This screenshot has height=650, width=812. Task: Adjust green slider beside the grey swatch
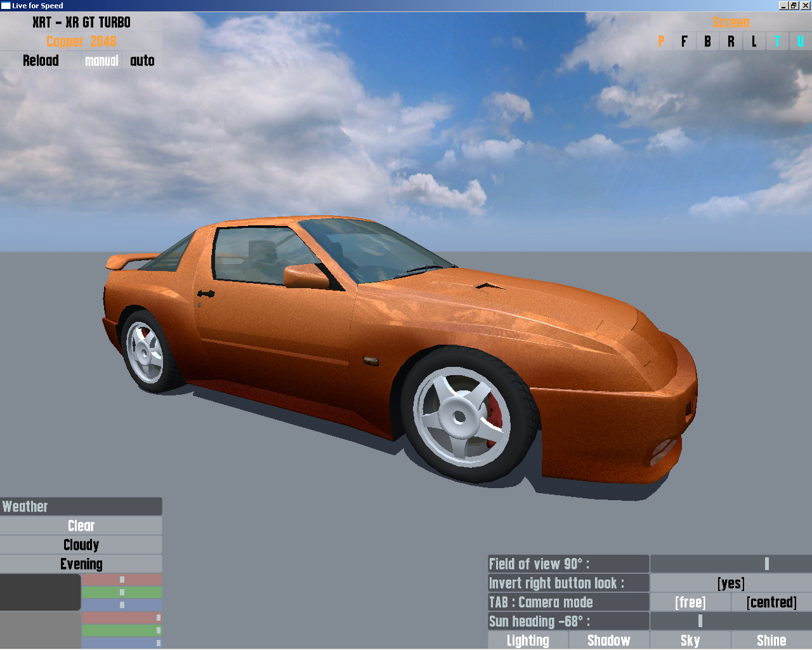pos(122,630)
